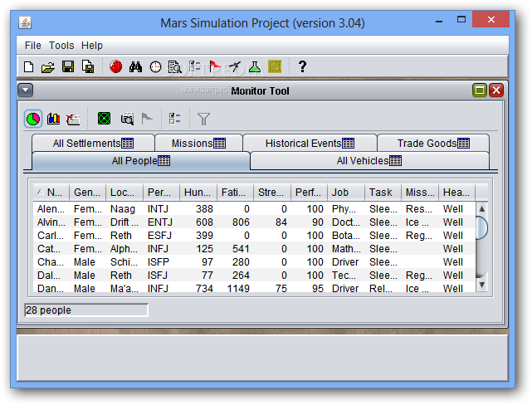This screenshot has width=532, height=405.
Task: Open the Help question mark icon
Action: tap(302, 66)
